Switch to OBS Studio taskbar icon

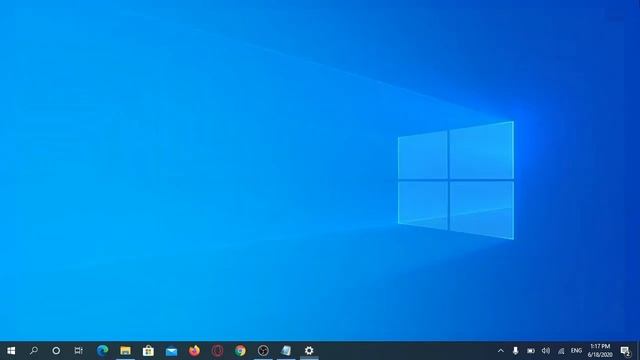click(x=263, y=351)
